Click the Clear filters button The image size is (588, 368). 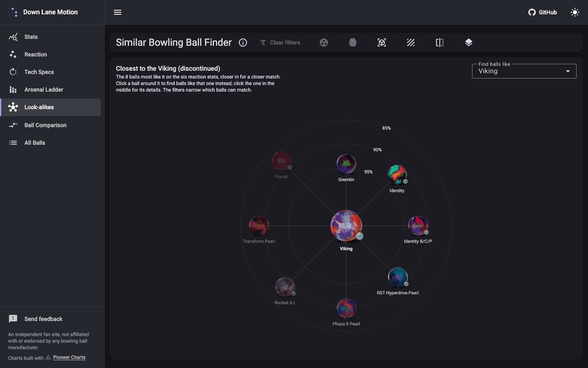(280, 43)
